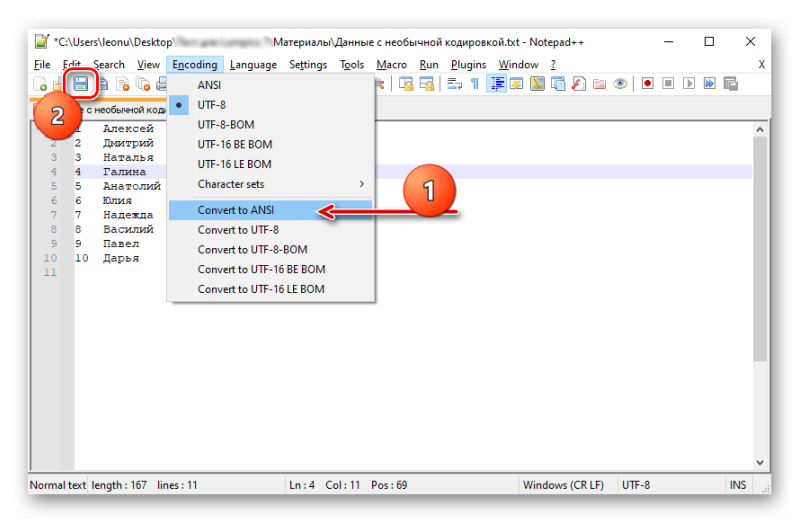Click the Close document toolbar icon

[x=122, y=84]
